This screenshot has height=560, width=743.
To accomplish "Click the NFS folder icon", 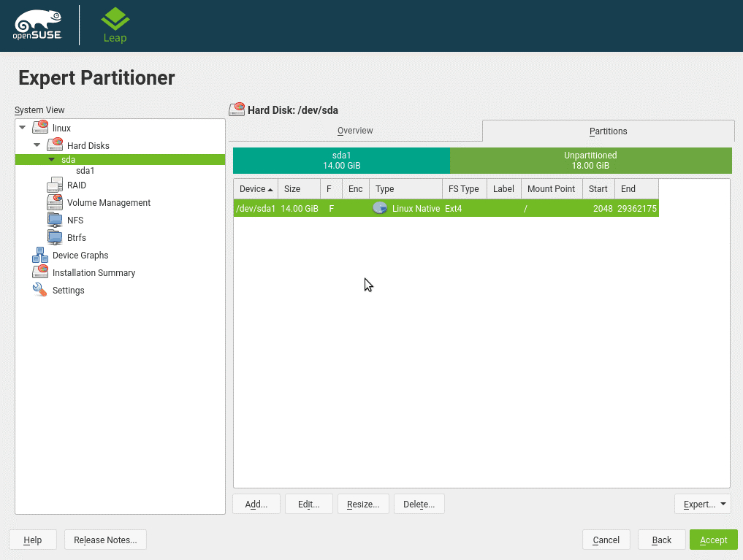I will 55,220.
